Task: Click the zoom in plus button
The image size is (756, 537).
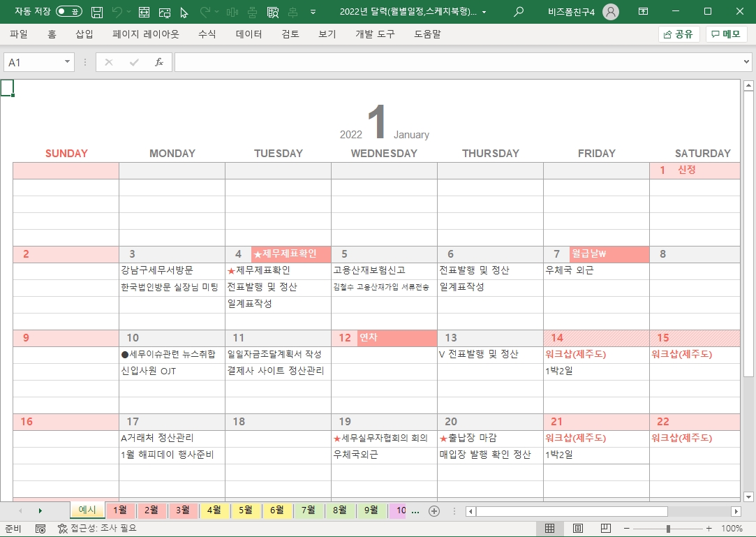Action: (x=709, y=529)
